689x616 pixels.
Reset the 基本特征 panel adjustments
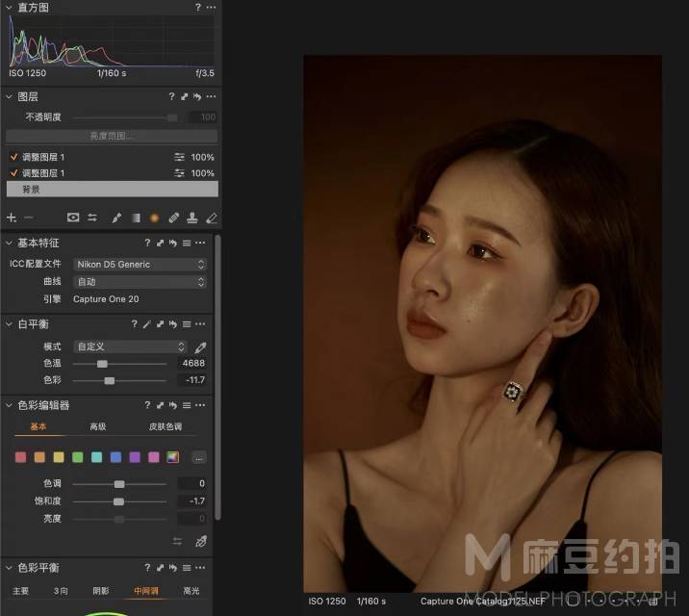[x=173, y=243]
